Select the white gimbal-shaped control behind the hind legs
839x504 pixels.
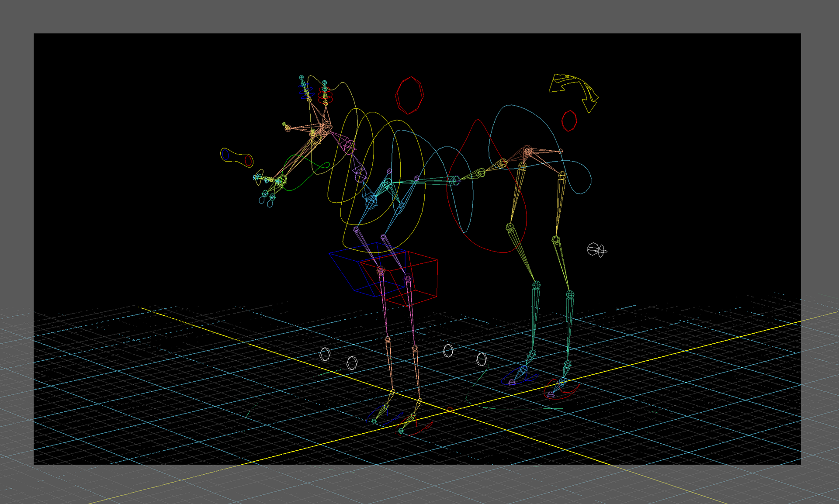pos(596,250)
